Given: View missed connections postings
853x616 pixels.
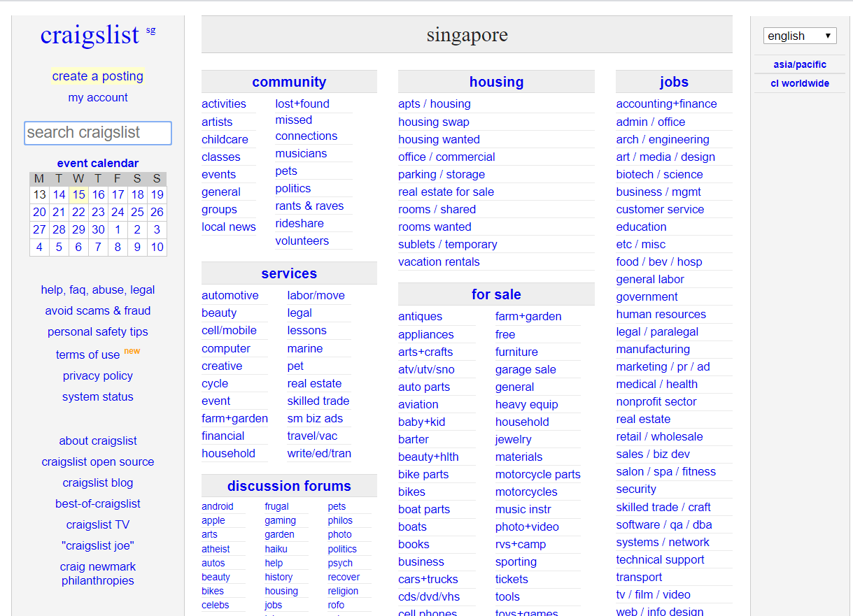Looking at the screenshot, I should tap(306, 128).
